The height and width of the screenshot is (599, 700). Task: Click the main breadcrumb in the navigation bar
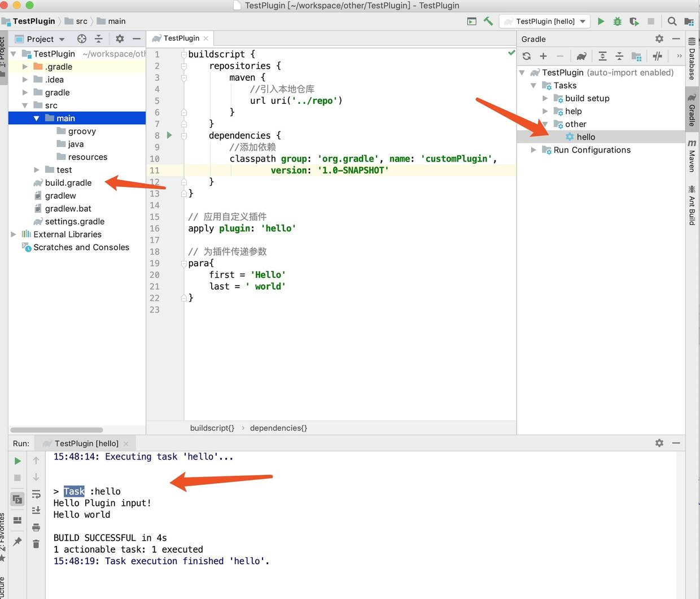click(x=111, y=21)
